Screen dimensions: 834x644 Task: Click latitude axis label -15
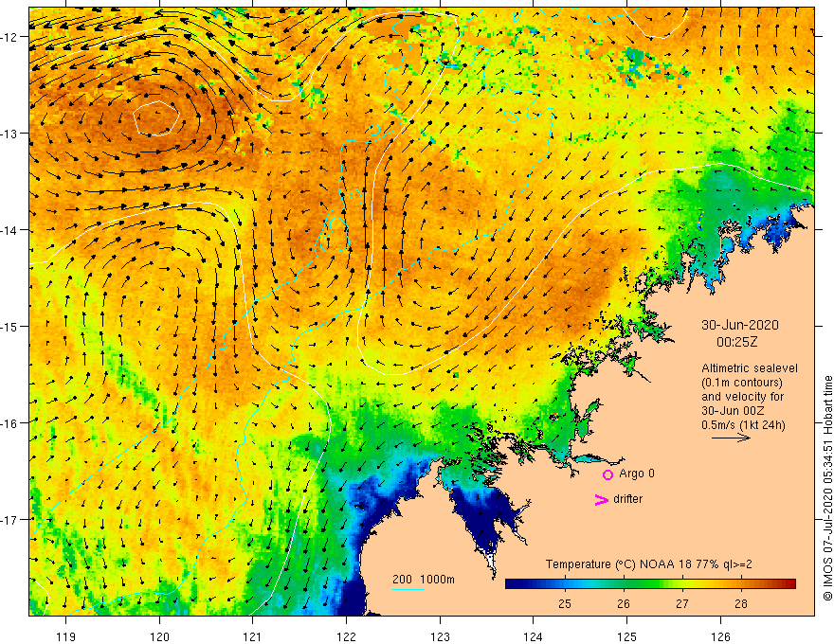(9, 327)
